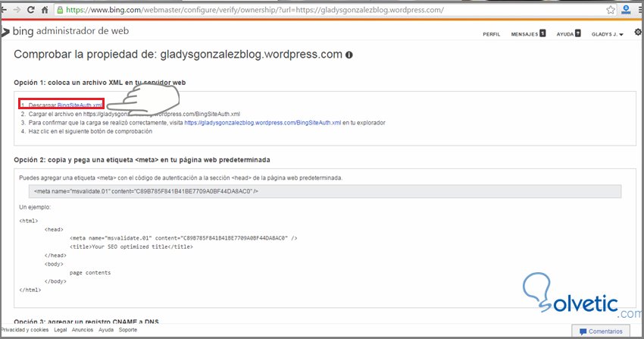
Task: Select the msvalidate.01 meta tag code box
Action: pyautogui.click(x=325, y=191)
